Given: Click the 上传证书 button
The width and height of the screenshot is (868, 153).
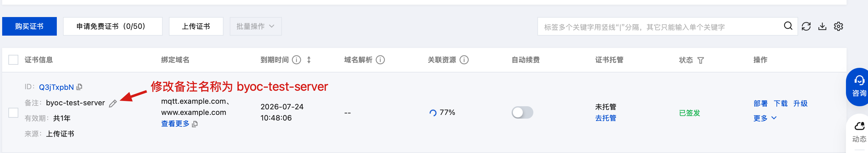Looking at the screenshot, I should point(196,26).
